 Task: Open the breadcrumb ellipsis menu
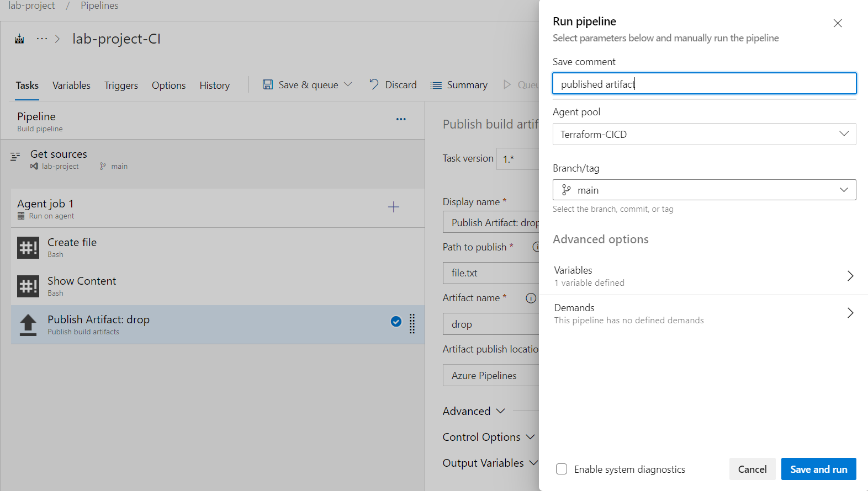coord(42,39)
